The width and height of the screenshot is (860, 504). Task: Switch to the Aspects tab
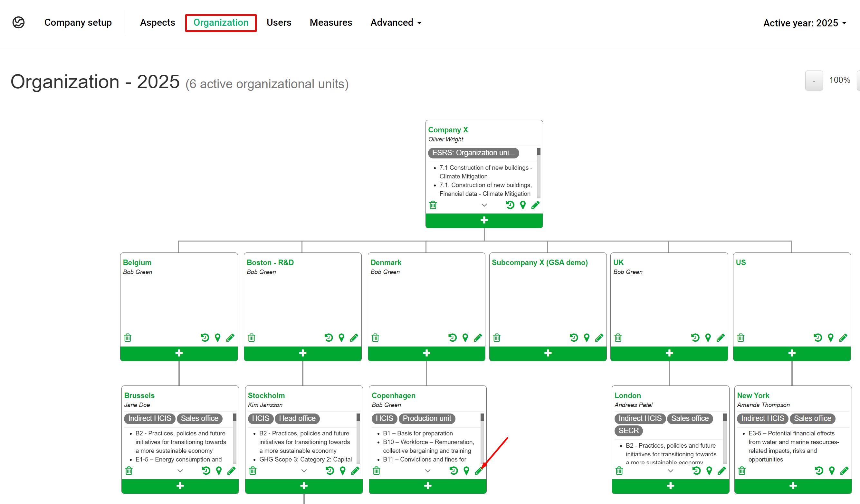coord(157,23)
